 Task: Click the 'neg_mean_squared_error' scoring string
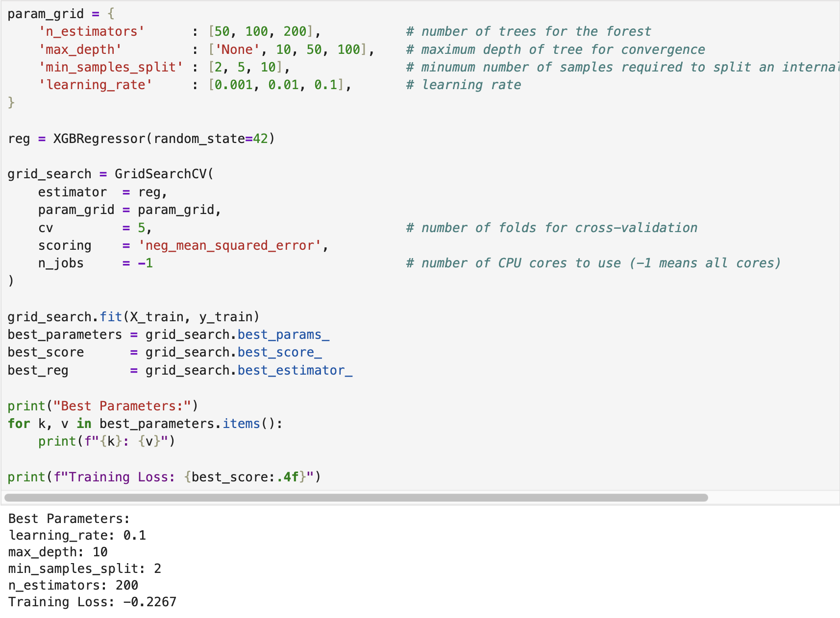coord(230,246)
